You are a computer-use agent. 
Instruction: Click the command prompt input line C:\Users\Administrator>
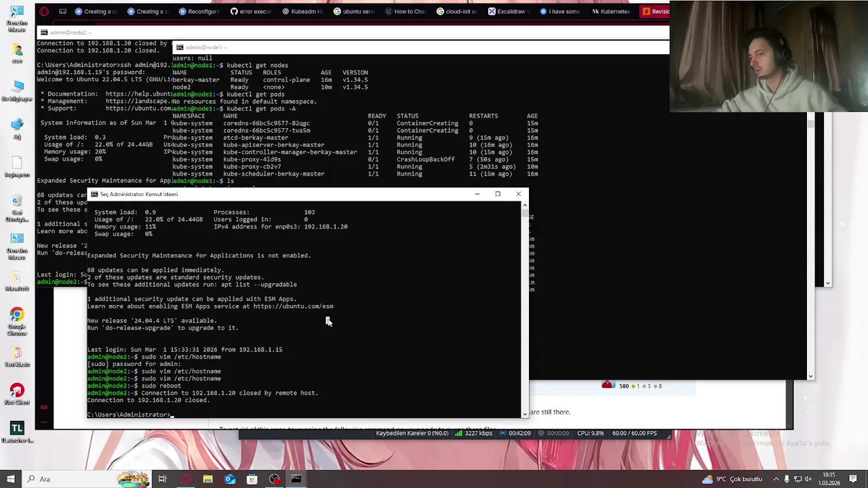pyautogui.click(x=130, y=414)
